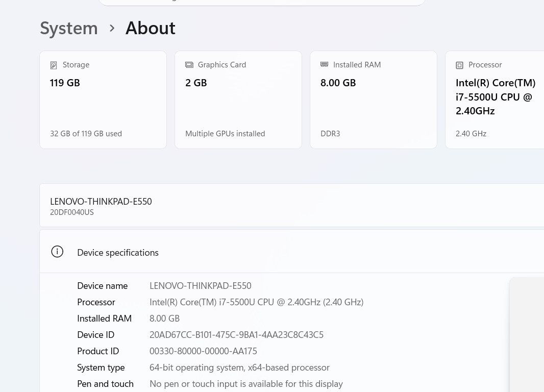Click the 2.40 GHz label in Processor card
This screenshot has height=392, width=544.
tap(471, 134)
